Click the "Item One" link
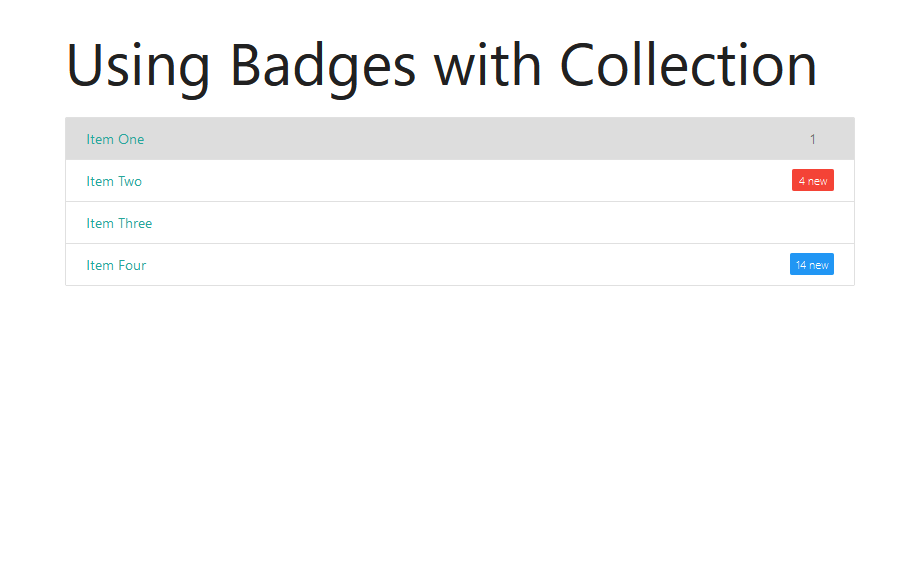The height and width of the screenshot is (562, 916). pyautogui.click(x=115, y=139)
